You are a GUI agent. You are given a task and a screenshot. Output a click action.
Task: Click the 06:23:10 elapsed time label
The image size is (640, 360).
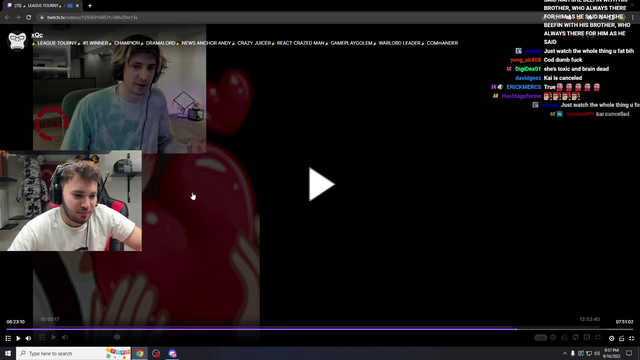[x=16, y=322]
